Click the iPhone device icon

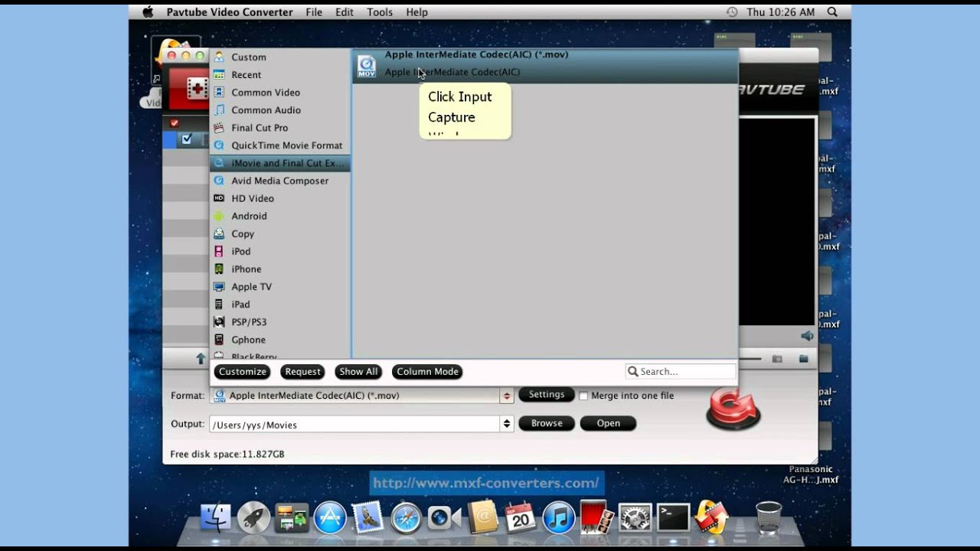click(219, 269)
